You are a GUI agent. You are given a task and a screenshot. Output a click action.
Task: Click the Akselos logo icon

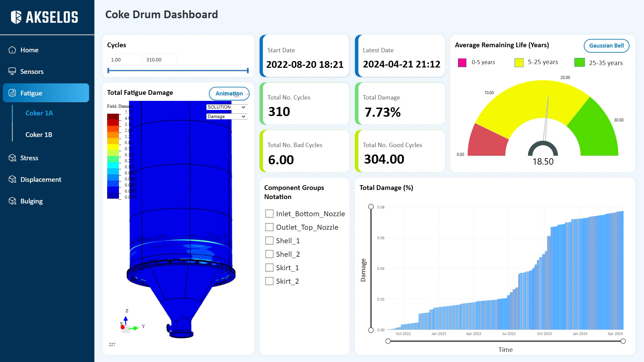coord(16,17)
